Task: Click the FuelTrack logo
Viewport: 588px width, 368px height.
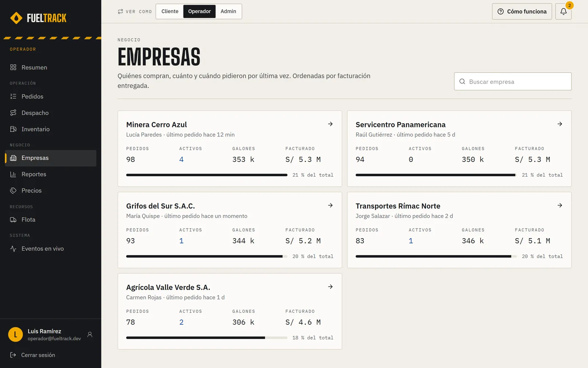Action: point(38,18)
